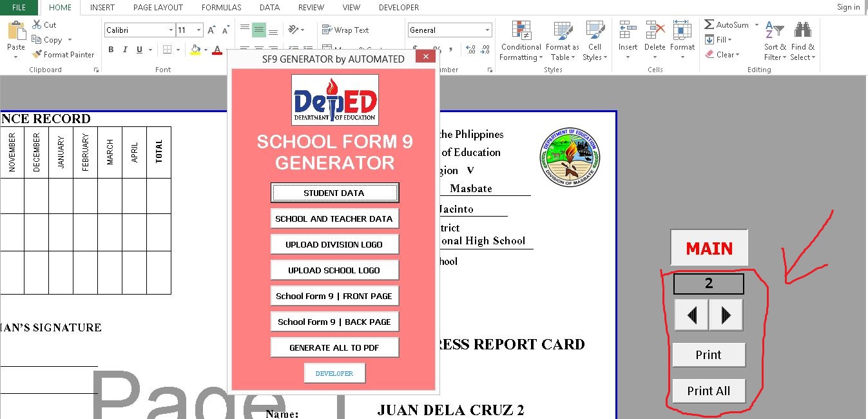
Task: Click the STUDENT DATA button
Action: 334,192
